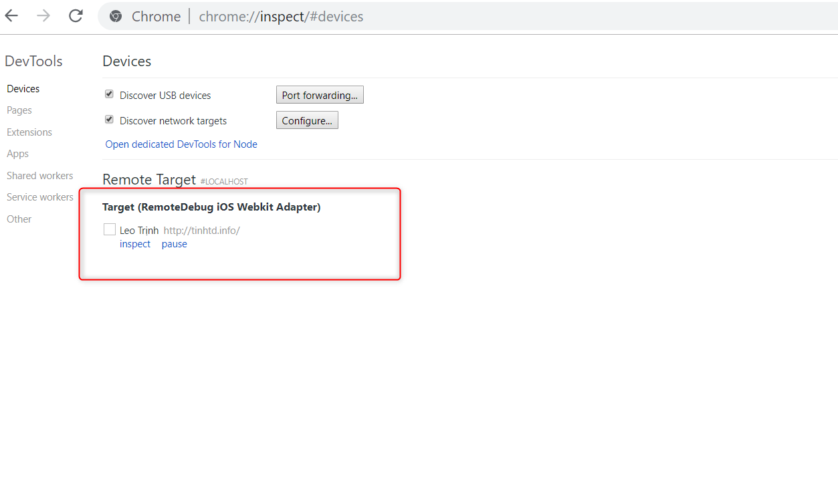Pause the Leo Trinh remote target
838x504 pixels.
click(175, 244)
